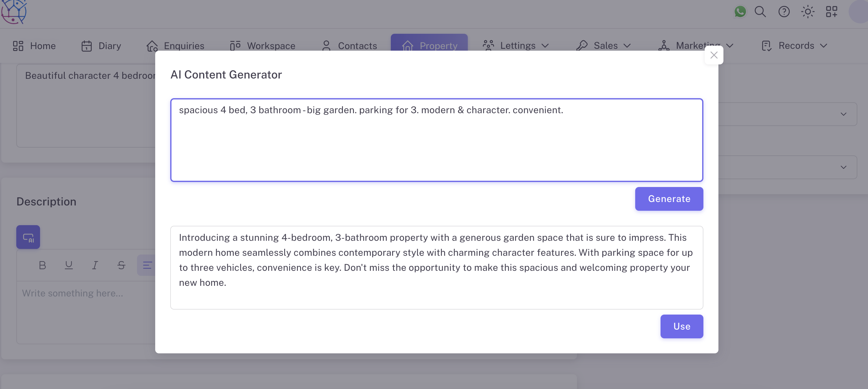Click the Enquiries house icon
868x389 pixels.
(152, 45)
